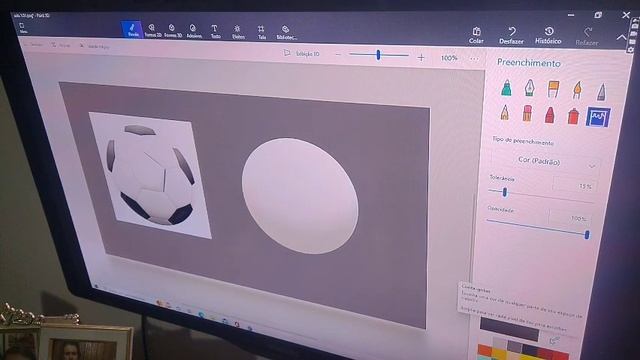This screenshot has height=360, width=640.
Task: Open the three-dots more options menu
Action: pos(474,59)
